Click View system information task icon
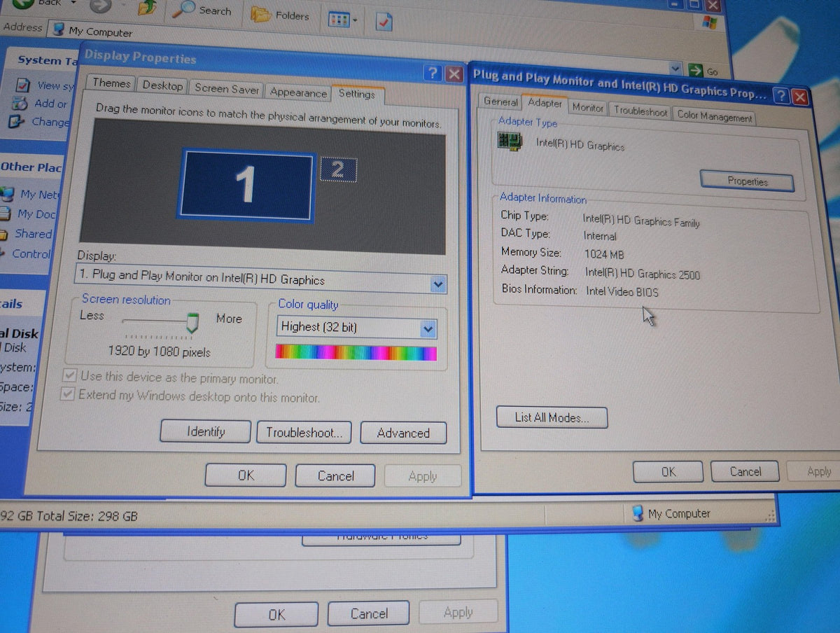 pos(23,85)
